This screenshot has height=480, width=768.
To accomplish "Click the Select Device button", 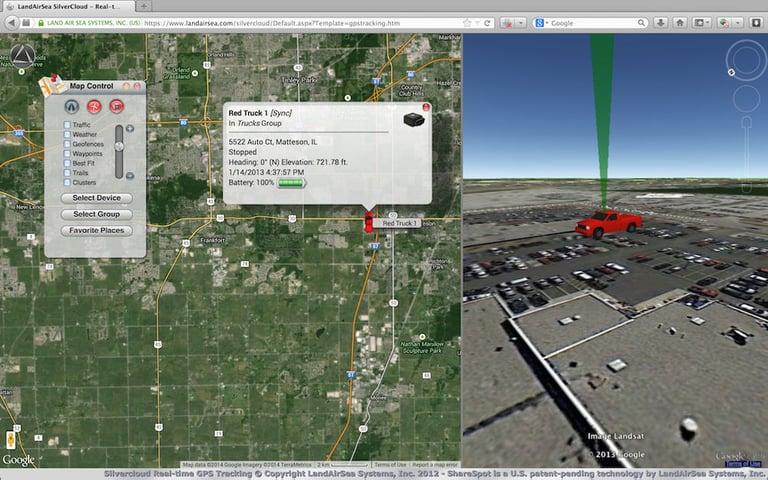I will 96,198.
